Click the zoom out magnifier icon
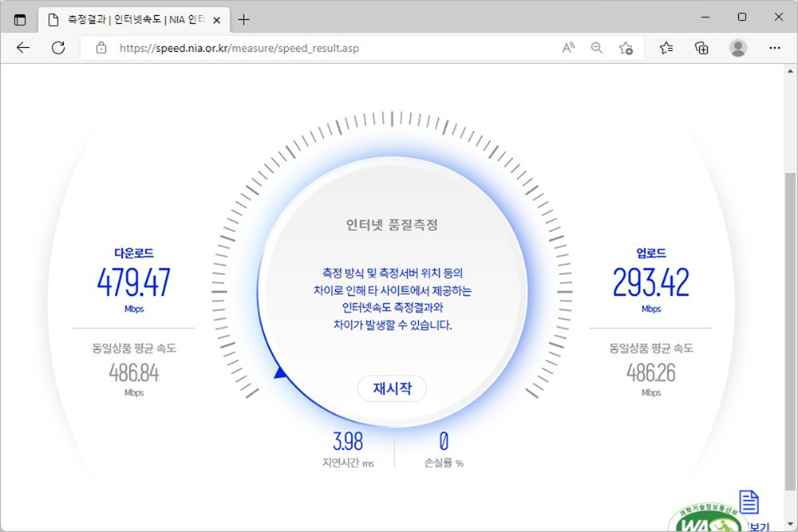The height and width of the screenshot is (532, 798). pyautogui.click(x=596, y=48)
